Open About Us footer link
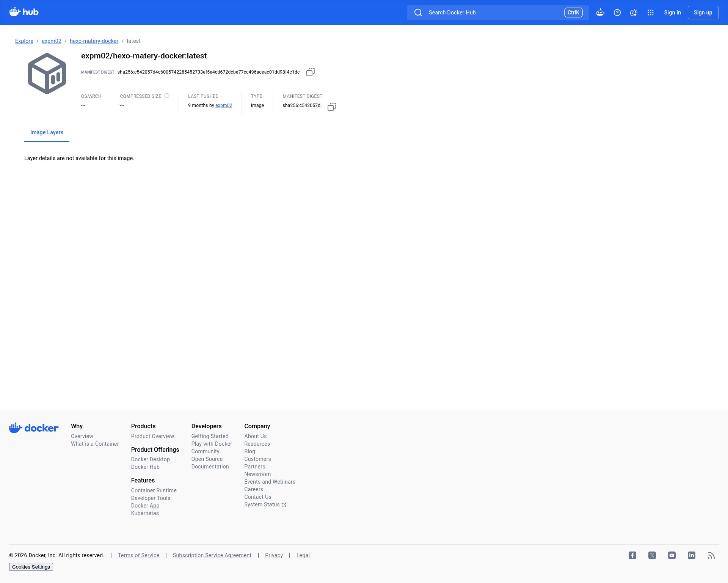728x583 pixels. 255,436
